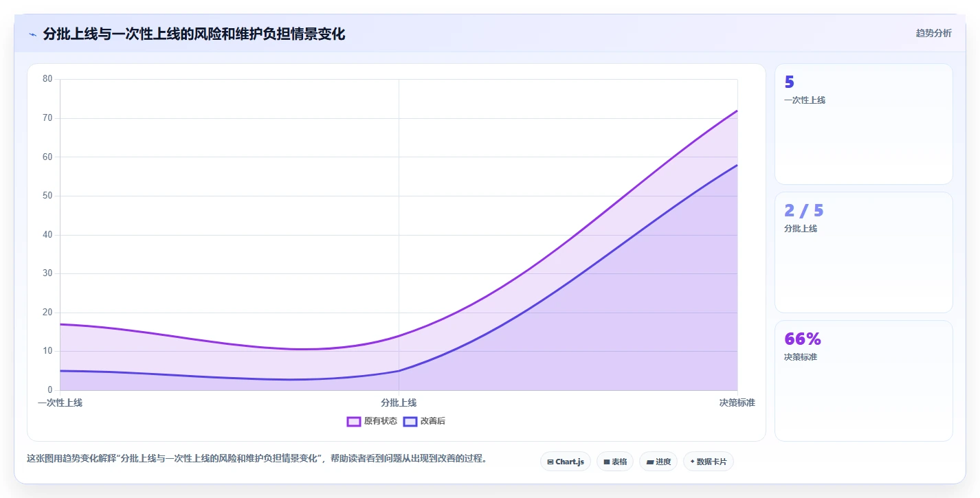Click the 原有状态 legend label
Viewport: 980px width, 498px height.
381,421
